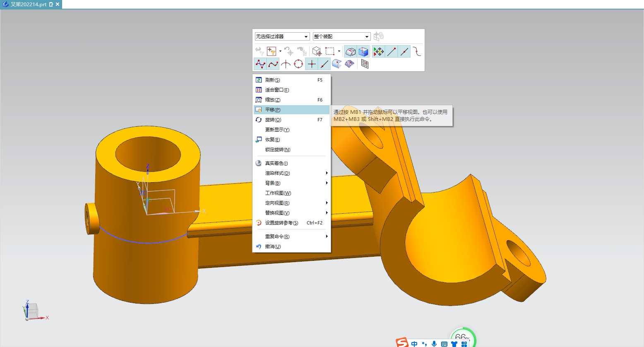Open the 整个装配 selection scope dropdown
The height and width of the screenshot is (347, 644).
click(341, 36)
